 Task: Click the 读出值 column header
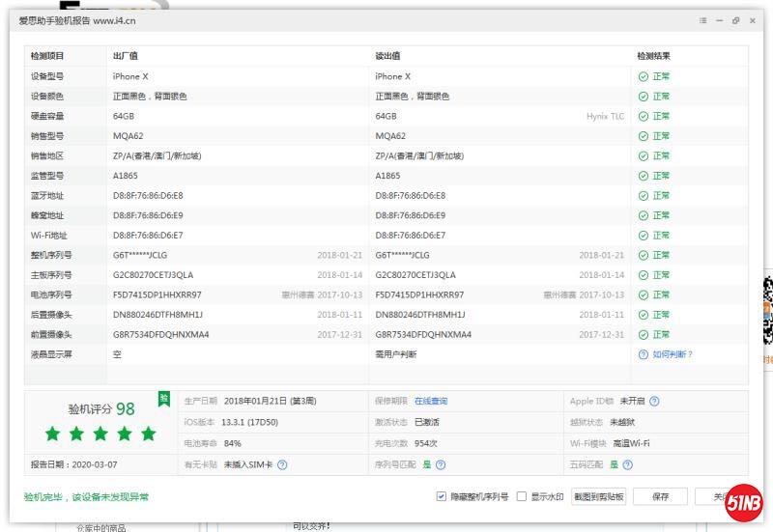tap(388, 56)
